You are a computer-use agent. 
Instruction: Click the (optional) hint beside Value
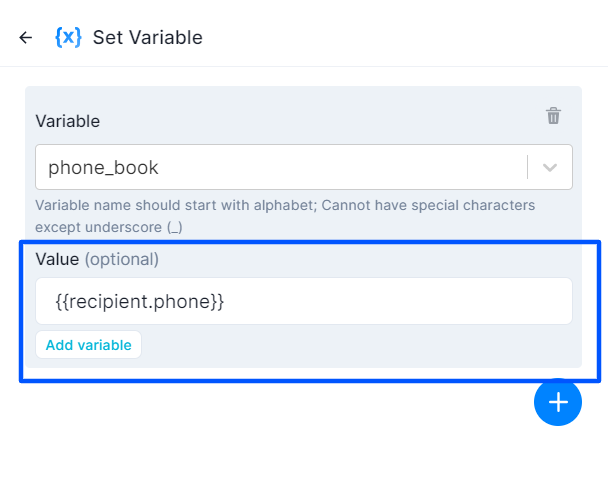[121, 259]
